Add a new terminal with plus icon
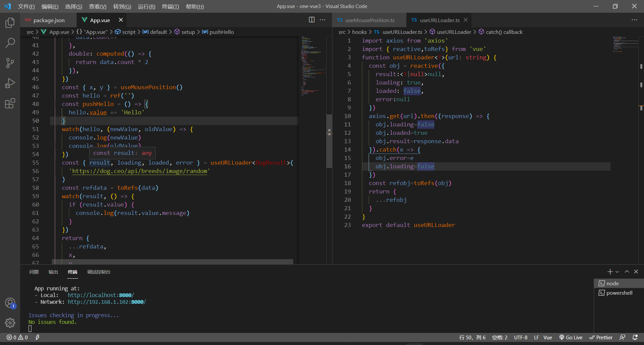Viewport: 644px width, 345px height. 610,272
